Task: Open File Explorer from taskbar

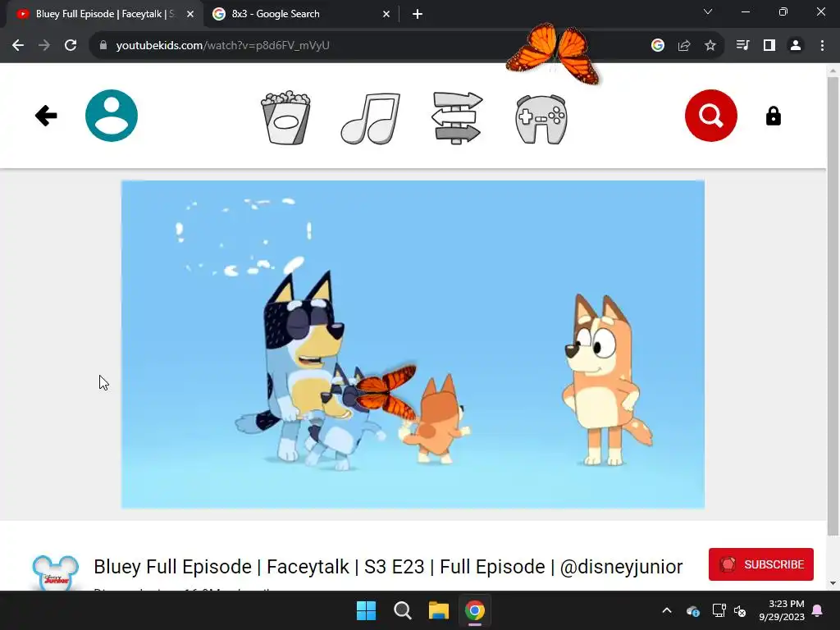Action: pyautogui.click(x=438, y=610)
